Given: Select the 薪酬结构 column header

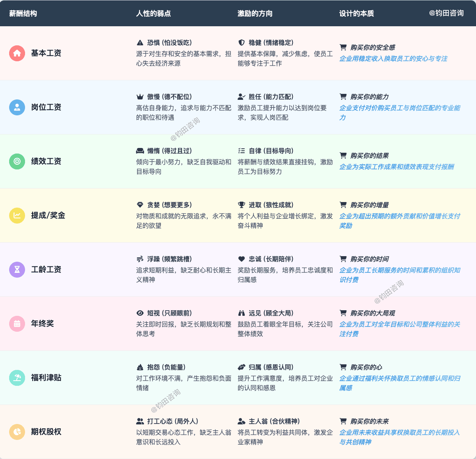Looking at the screenshot, I should click(23, 14).
